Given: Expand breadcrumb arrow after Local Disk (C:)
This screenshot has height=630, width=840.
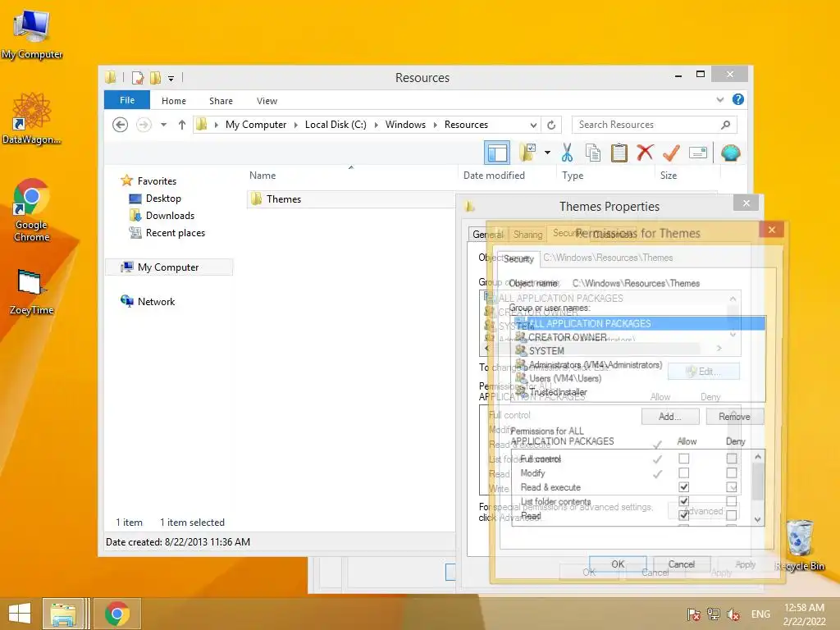Looking at the screenshot, I should click(376, 125).
